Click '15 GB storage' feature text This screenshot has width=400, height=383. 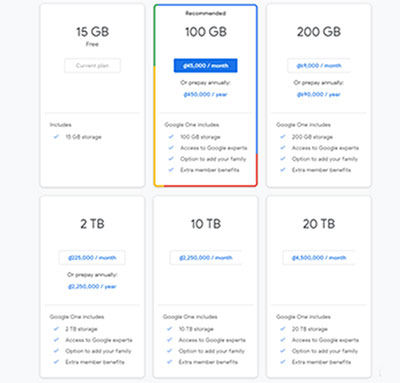83,137
